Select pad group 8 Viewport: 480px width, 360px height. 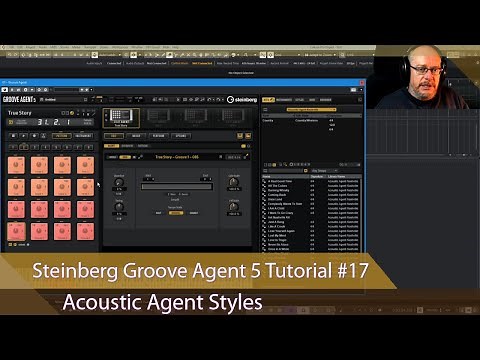[x=89, y=147]
